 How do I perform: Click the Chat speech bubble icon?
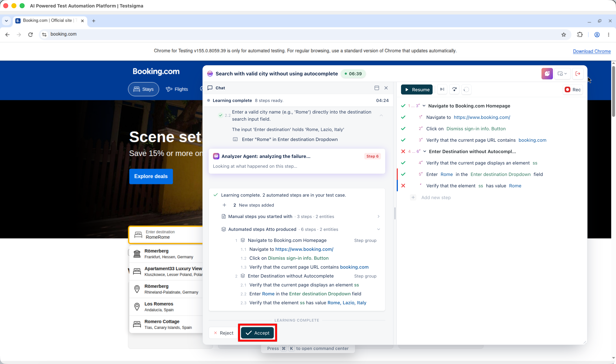(x=210, y=88)
